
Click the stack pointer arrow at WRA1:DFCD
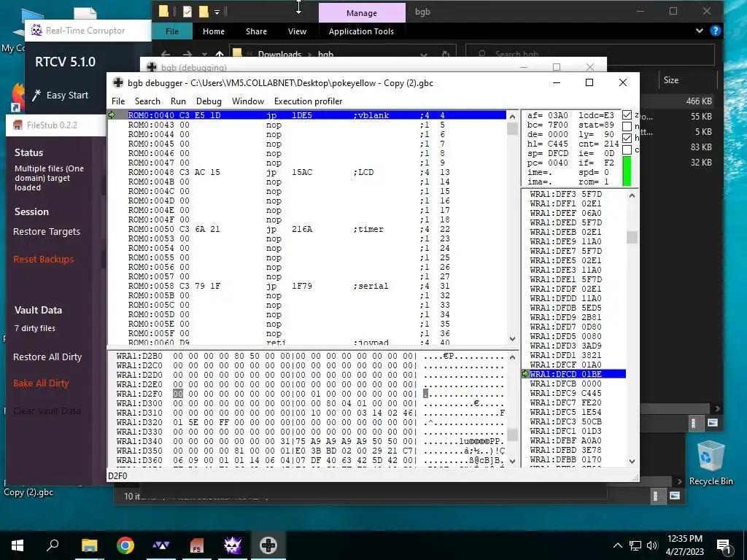click(525, 374)
